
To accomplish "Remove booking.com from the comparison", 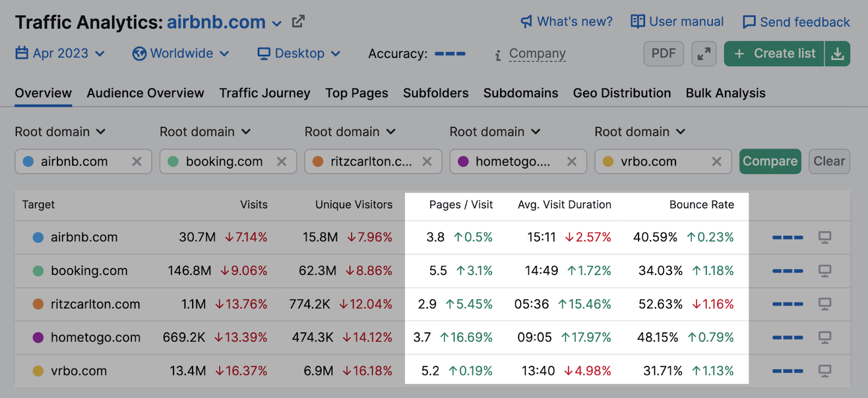I will (282, 162).
